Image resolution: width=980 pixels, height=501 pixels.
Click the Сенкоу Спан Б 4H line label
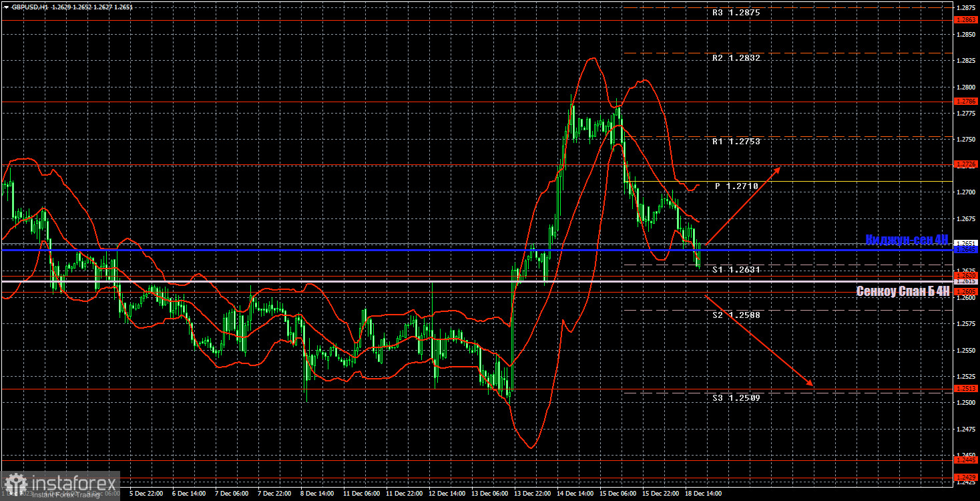point(903,291)
